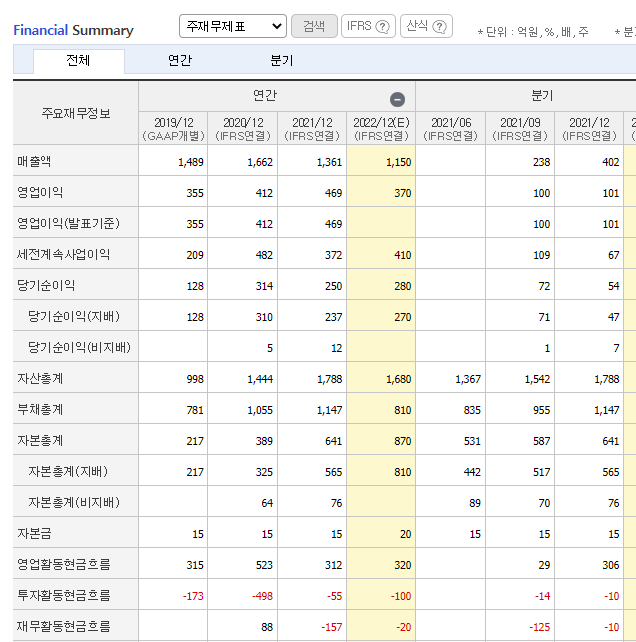Select the 자본총계(지배) row label
Viewport: 636px width, 642px height.
coord(68,472)
